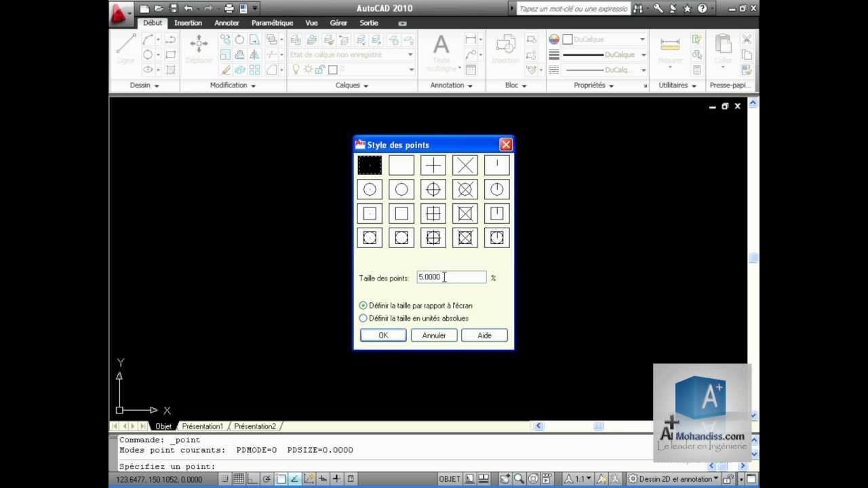Choose the blank point style in first row

[x=401, y=165]
